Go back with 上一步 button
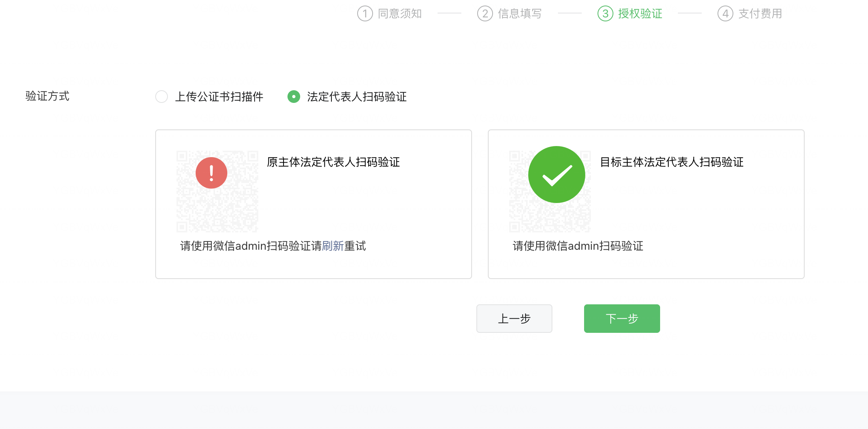Image resolution: width=868 pixels, height=429 pixels. click(514, 319)
